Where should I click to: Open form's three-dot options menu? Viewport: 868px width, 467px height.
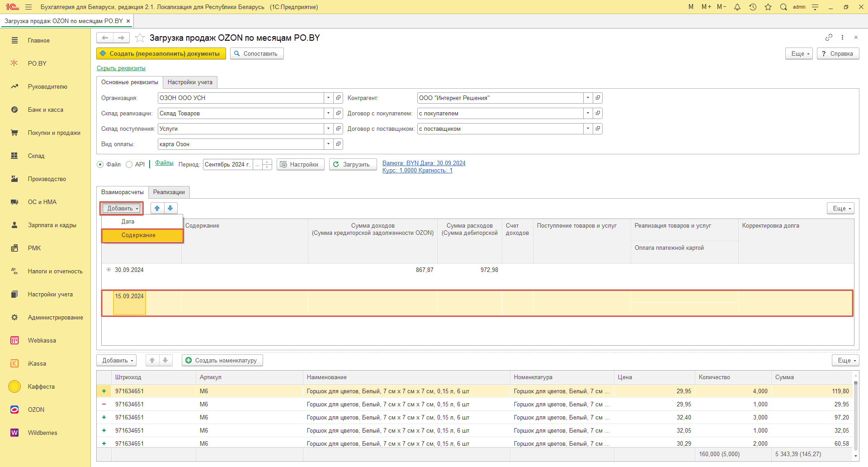842,37
